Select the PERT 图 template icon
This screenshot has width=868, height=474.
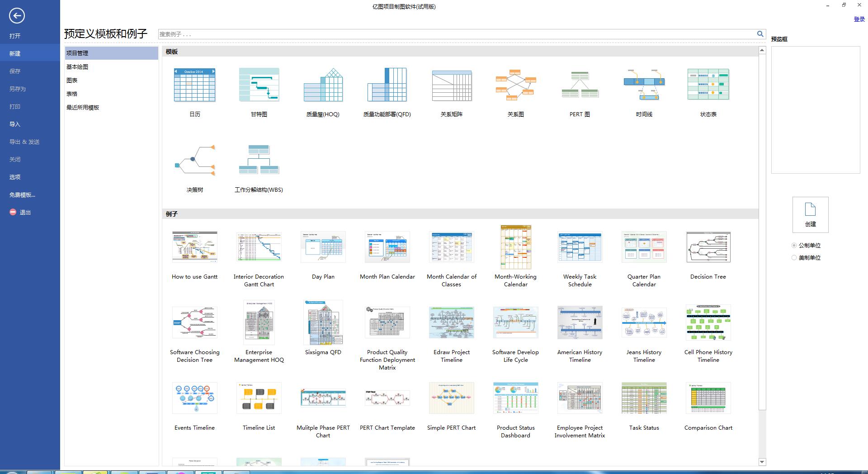tap(580, 85)
